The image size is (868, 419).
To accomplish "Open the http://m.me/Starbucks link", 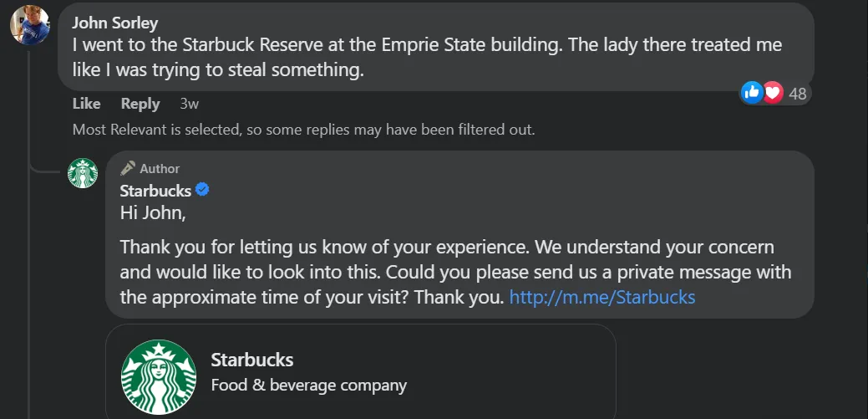I will pyautogui.click(x=602, y=297).
